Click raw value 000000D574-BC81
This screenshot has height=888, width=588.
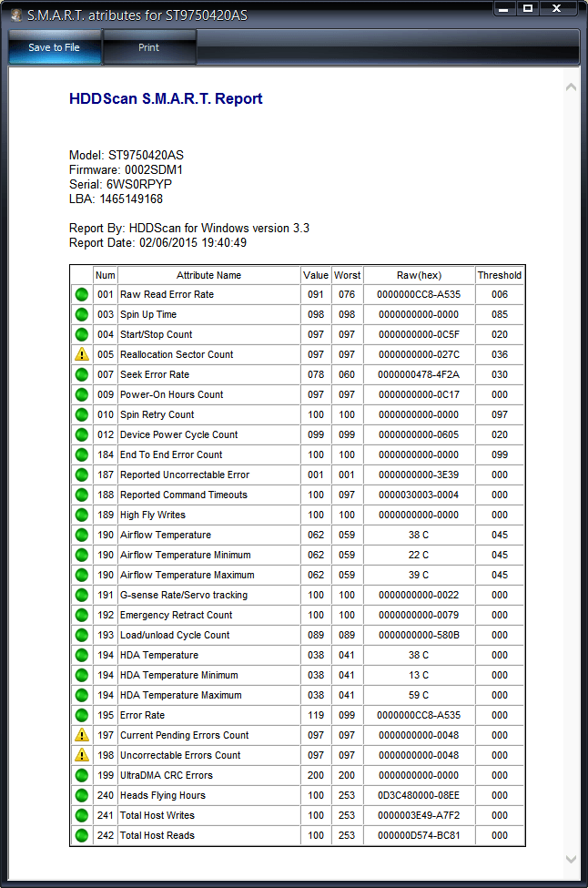coord(419,835)
